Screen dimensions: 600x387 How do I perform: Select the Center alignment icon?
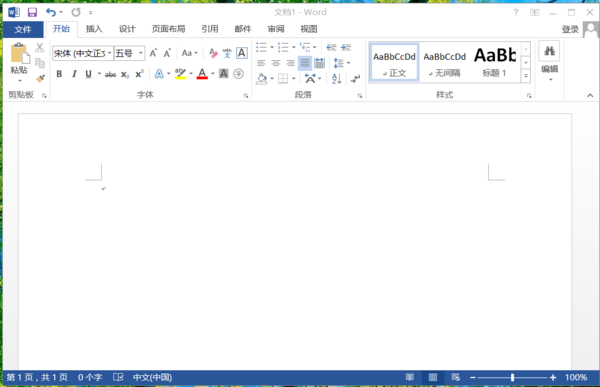(276, 63)
